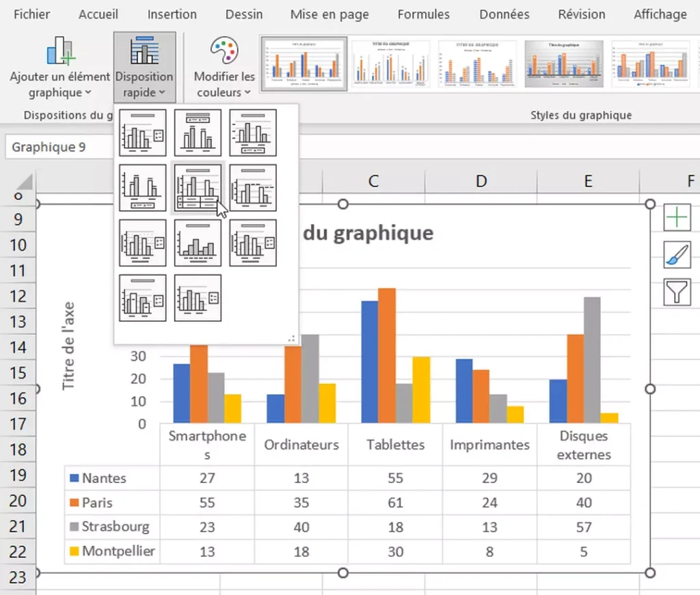700x595 pixels.
Task: Open the Formules ribbon tab
Action: (x=423, y=14)
